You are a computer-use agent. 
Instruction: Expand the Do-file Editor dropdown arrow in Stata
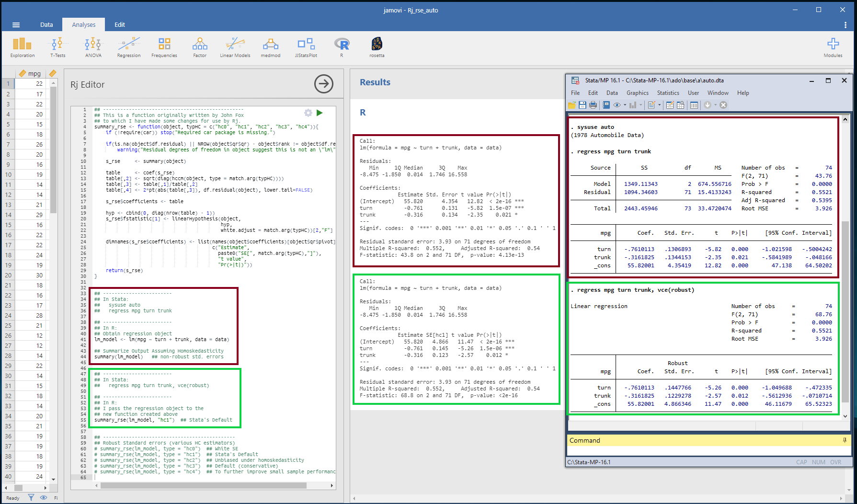[x=660, y=105]
